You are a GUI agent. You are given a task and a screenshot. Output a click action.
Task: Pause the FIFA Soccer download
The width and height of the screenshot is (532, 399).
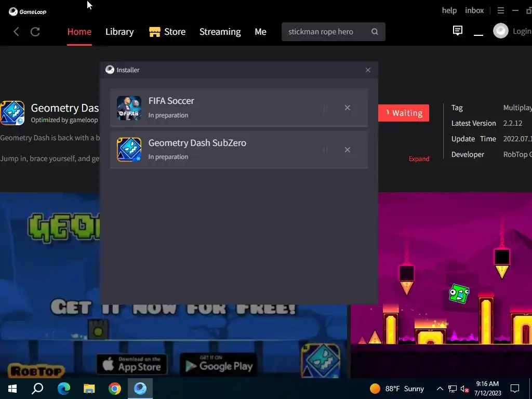[x=325, y=108]
